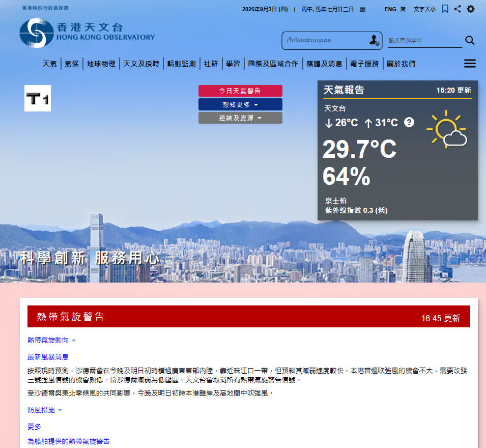
Task: Click the Hong Kong Observatory logo
Action: click(x=87, y=33)
